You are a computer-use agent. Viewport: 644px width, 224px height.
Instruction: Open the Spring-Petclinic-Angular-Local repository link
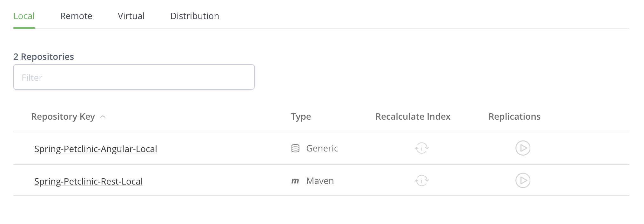(96, 149)
